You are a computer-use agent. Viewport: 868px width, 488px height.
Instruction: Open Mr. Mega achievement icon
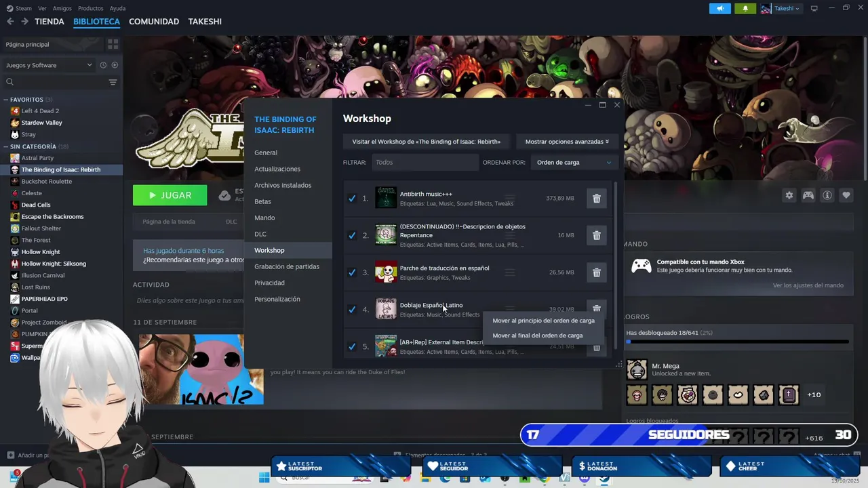[x=637, y=369]
